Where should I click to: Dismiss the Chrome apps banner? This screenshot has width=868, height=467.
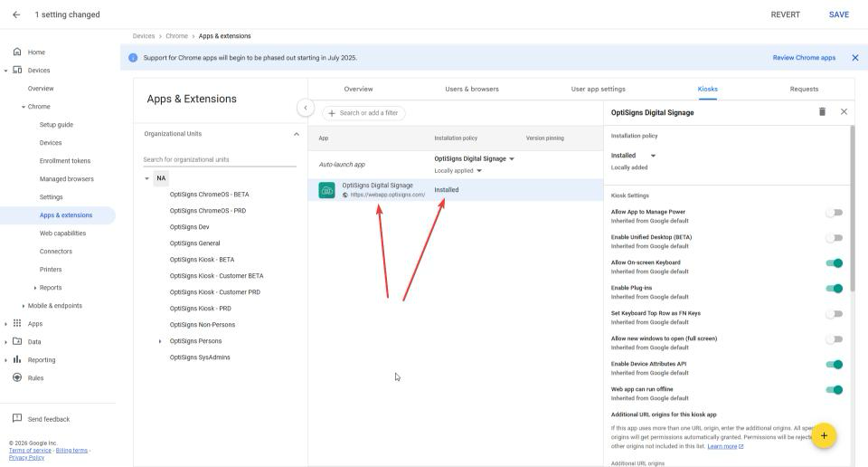click(854, 58)
